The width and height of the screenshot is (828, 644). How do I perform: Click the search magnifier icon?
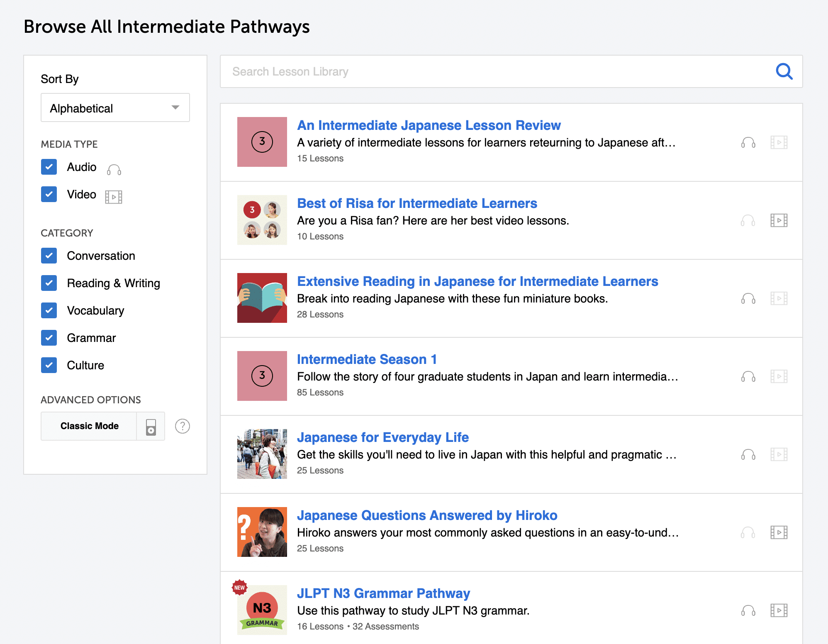784,71
